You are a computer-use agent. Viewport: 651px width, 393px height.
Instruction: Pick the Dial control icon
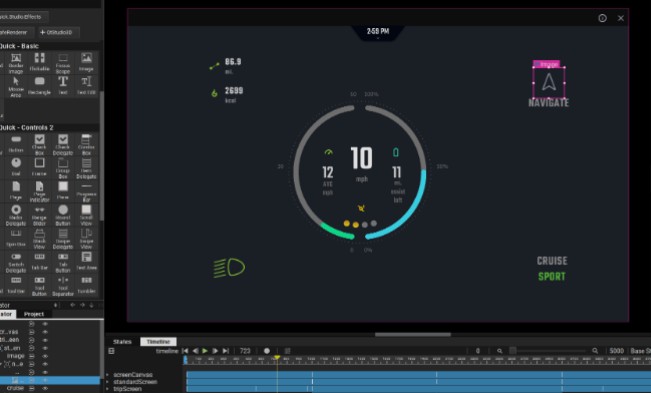click(x=16, y=167)
